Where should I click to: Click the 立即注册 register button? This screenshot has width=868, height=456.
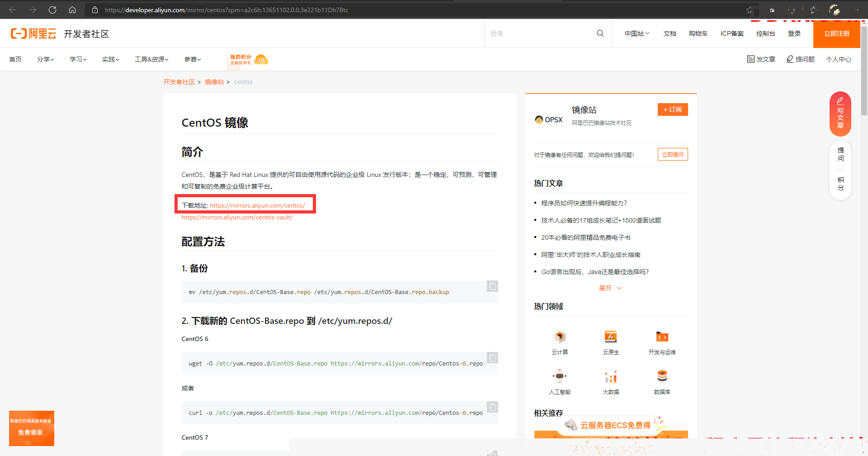(x=836, y=33)
